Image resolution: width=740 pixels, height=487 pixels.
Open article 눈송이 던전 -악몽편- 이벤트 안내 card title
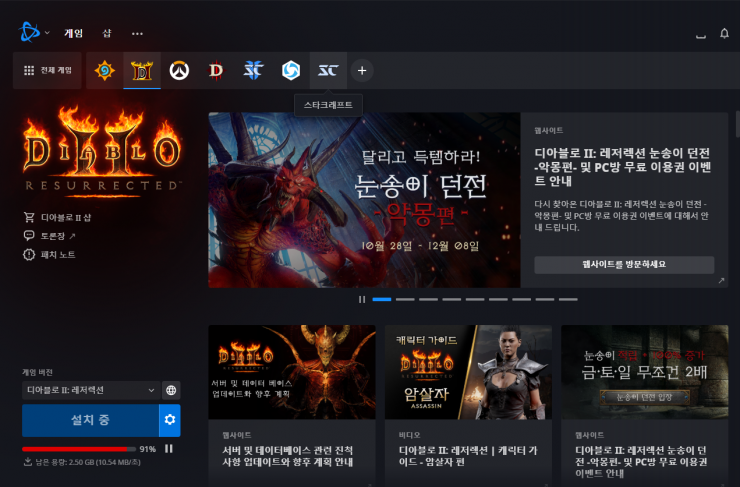point(641,462)
